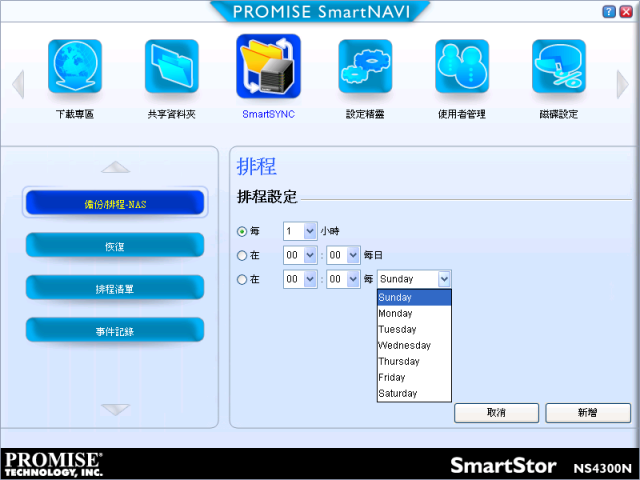Select the 每 hourly radio option
This screenshot has height=480, width=640.
coord(242,231)
